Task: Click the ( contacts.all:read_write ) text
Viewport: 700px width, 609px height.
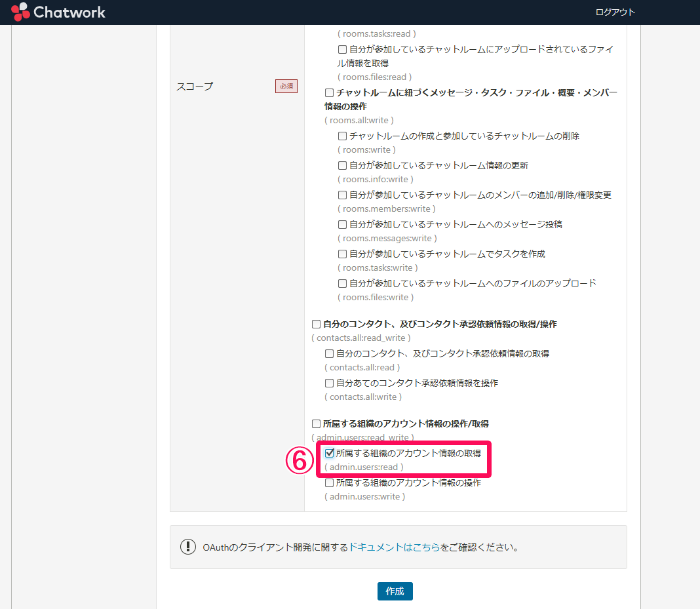Action: (360, 338)
